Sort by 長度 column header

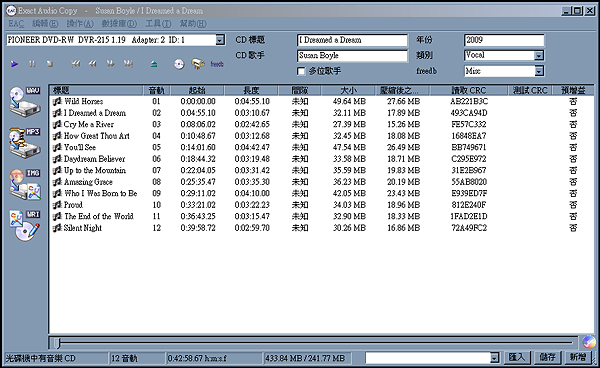[x=251, y=90]
